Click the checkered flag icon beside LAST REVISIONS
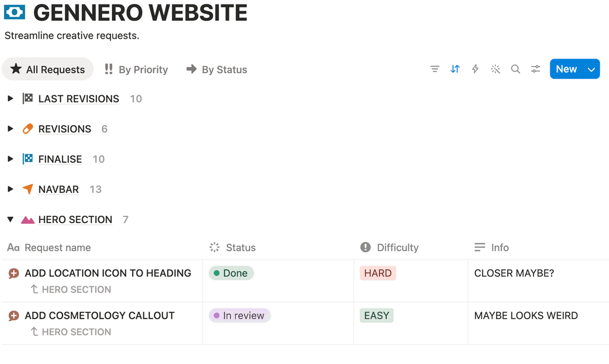609x364 pixels. pos(28,98)
